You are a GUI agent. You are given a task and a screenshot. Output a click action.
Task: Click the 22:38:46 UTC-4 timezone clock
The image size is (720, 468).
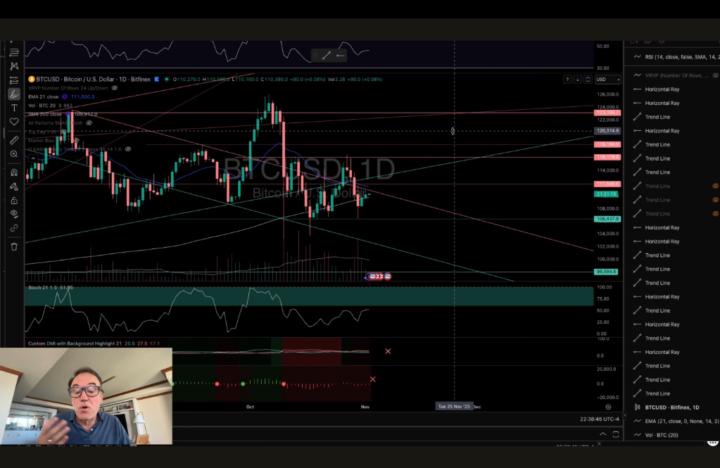599,419
